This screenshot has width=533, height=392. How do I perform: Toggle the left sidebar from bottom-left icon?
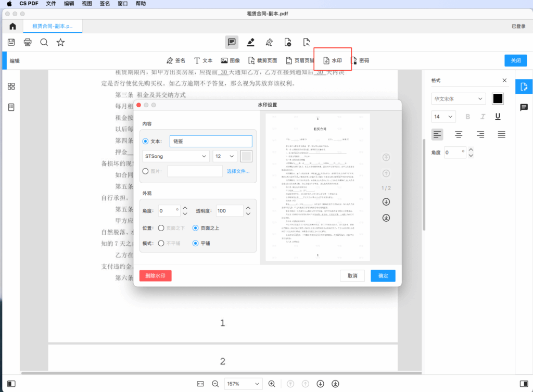click(x=11, y=384)
